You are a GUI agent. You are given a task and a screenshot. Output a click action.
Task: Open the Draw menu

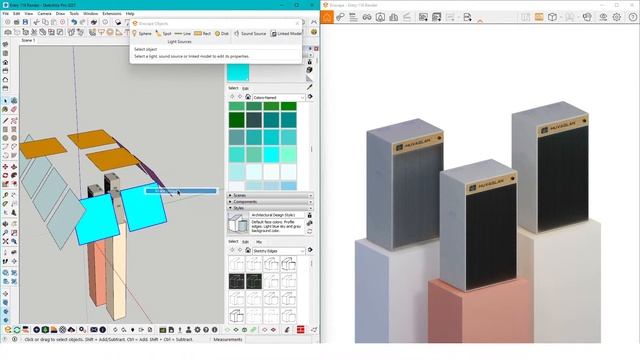point(60,13)
